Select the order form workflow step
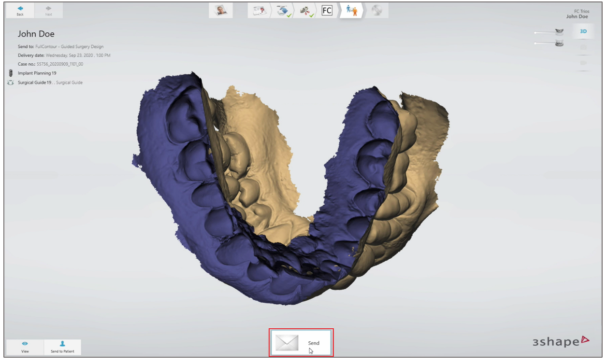 258,11
